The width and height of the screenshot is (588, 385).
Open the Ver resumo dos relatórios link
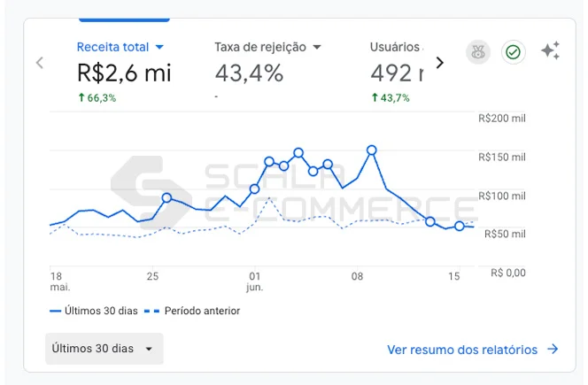point(462,350)
